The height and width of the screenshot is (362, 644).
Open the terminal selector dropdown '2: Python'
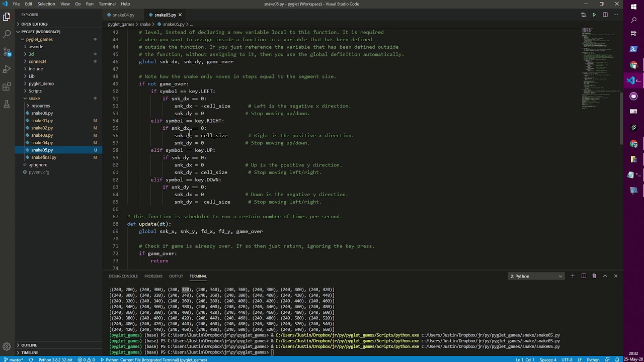pos(536,276)
